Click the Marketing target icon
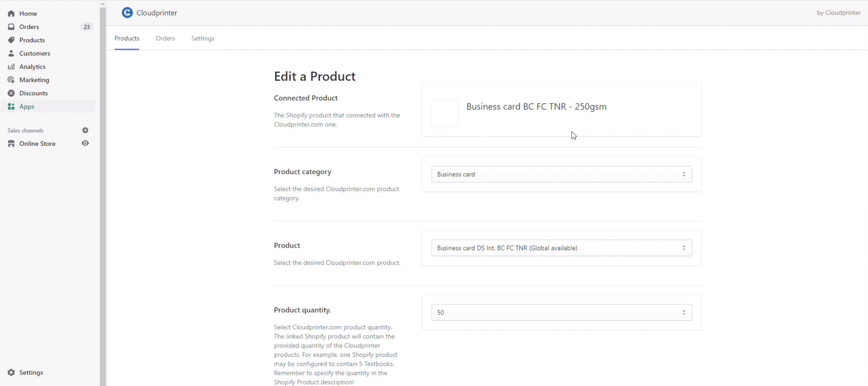This screenshot has height=386, width=868. point(11,80)
